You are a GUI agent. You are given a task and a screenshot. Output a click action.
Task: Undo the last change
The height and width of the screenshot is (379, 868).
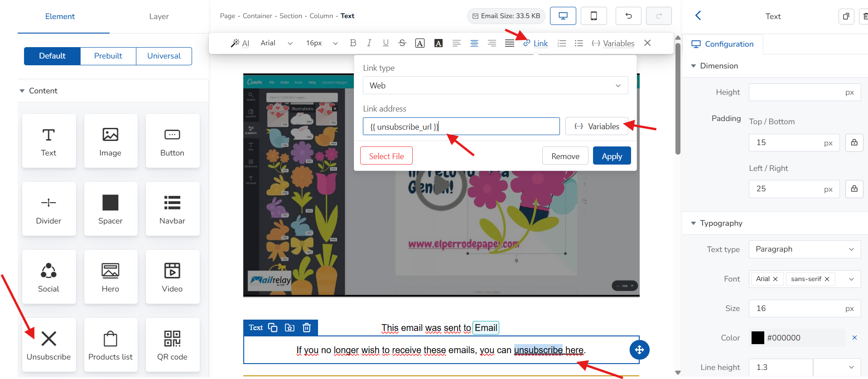629,16
